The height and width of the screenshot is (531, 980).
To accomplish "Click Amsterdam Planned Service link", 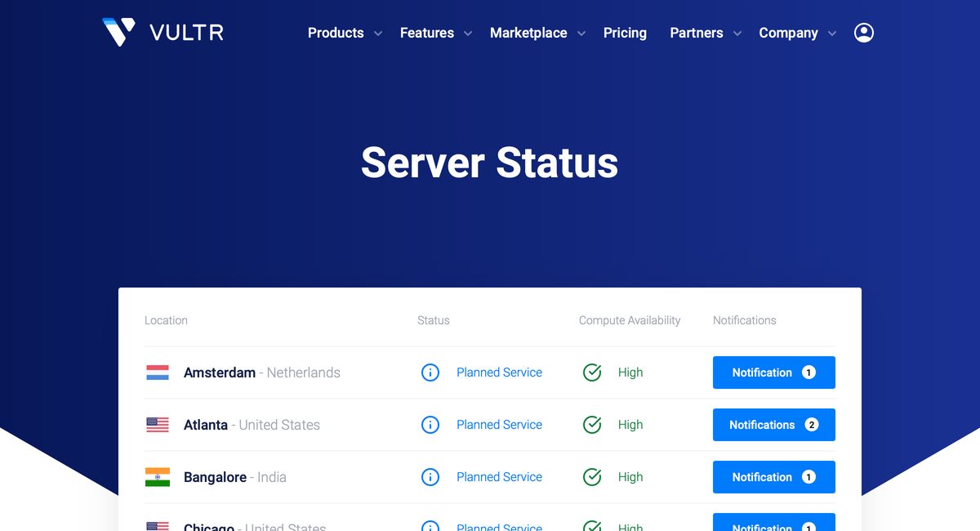I will click(499, 373).
